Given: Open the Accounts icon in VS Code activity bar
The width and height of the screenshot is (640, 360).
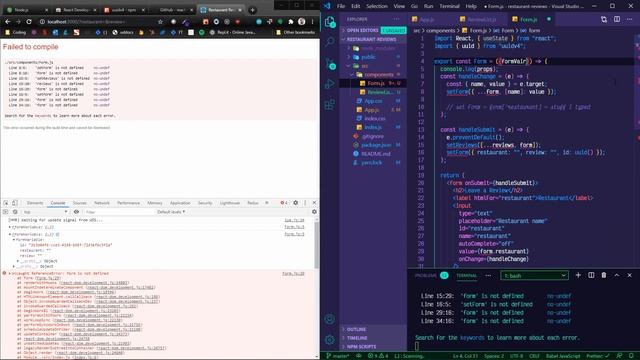Looking at the screenshot, I should pyautogui.click(x=330, y=319).
